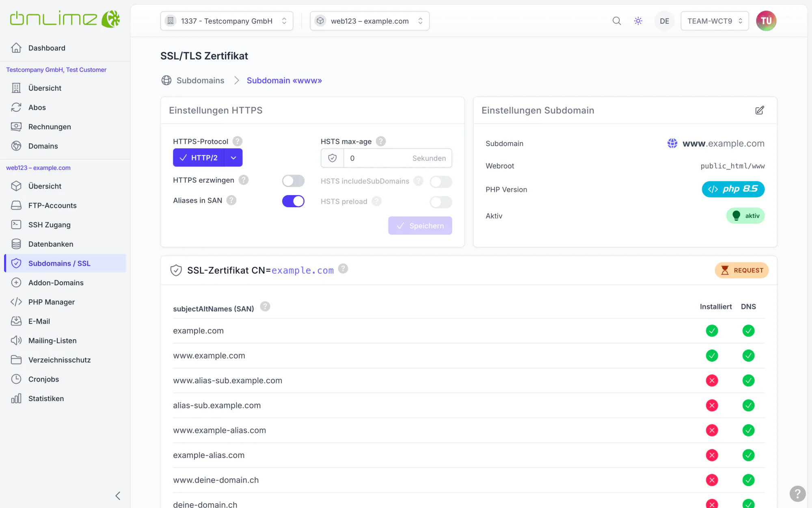The height and width of the screenshot is (508, 812).
Task: Click the Installiert error icon for example-alias.com
Action: point(712,455)
